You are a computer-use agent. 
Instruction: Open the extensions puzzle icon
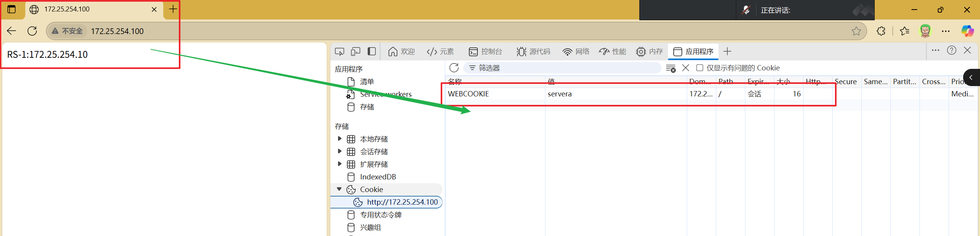click(881, 31)
